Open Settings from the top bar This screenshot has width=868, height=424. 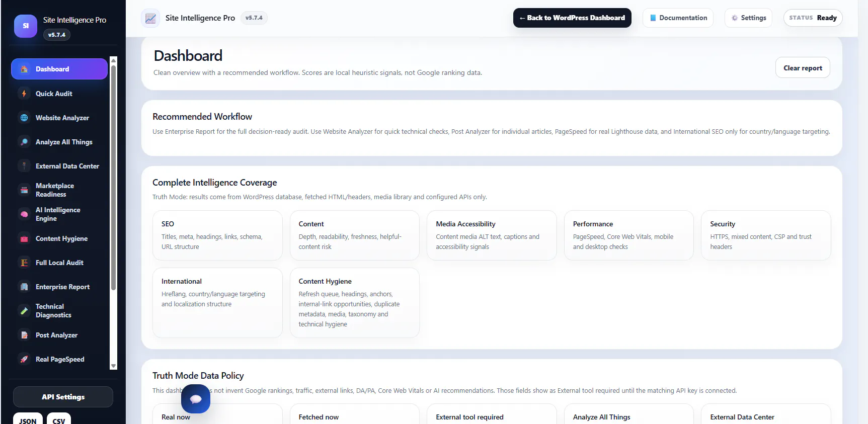pyautogui.click(x=748, y=18)
